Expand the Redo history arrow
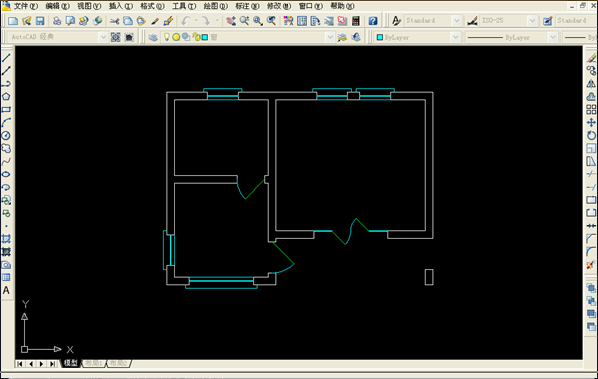The image size is (598, 379). click(x=217, y=21)
